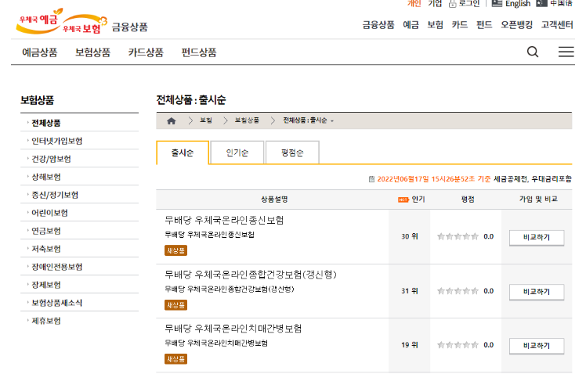Open top navigation 펀드 link
The height and width of the screenshot is (392, 586).
click(484, 24)
